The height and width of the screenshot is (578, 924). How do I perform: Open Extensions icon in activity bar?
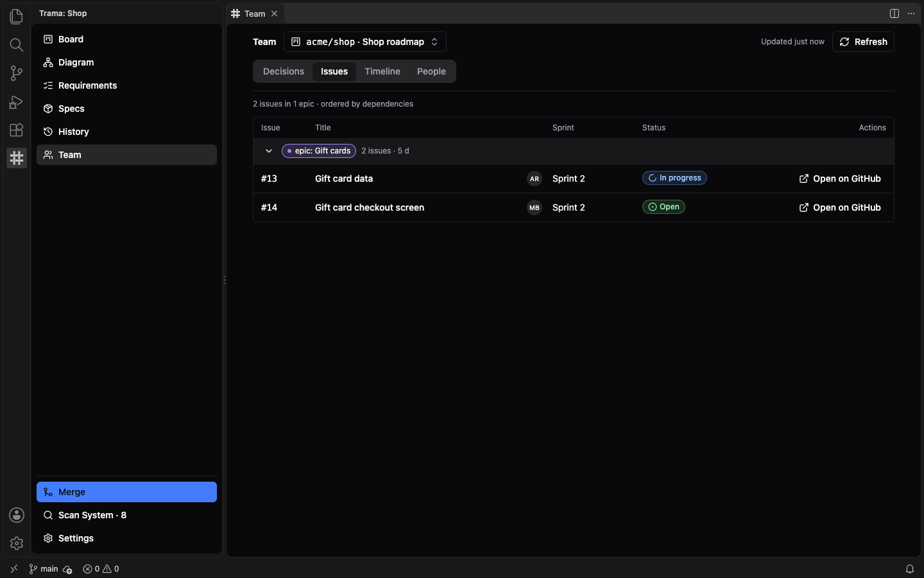point(17,130)
